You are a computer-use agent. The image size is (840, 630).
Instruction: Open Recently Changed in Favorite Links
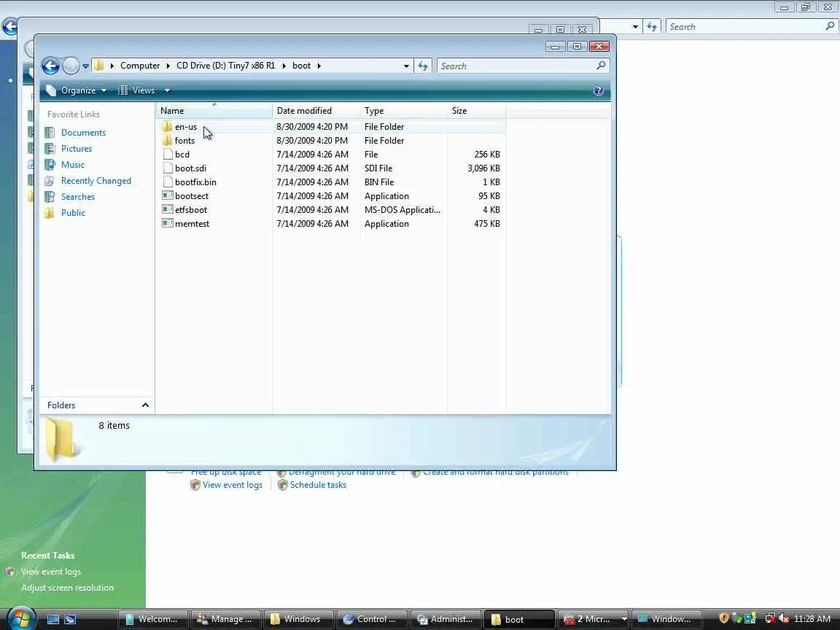pos(96,181)
